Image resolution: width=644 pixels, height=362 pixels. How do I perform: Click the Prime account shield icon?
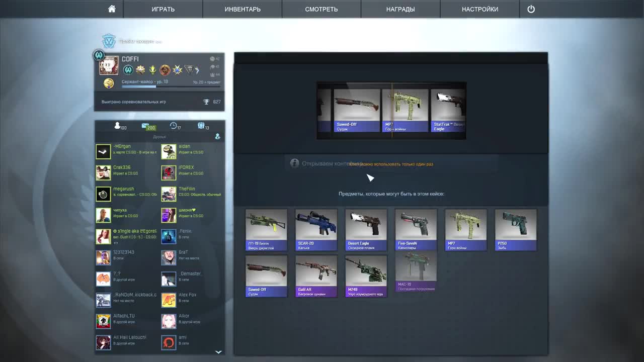[x=109, y=41]
